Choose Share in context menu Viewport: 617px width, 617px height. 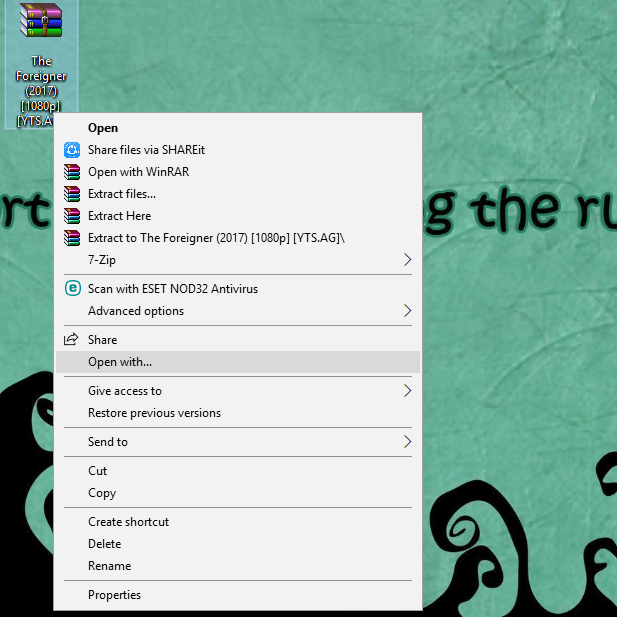pyautogui.click(x=238, y=340)
